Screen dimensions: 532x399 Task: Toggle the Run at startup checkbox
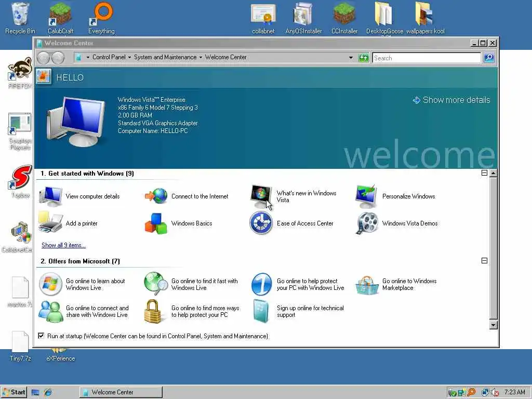tap(41, 336)
